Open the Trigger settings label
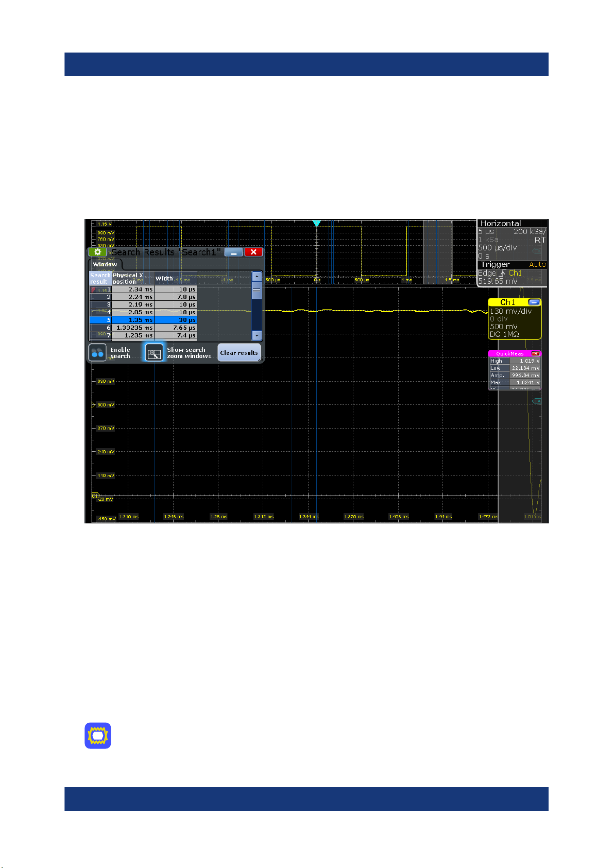 click(495, 264)
